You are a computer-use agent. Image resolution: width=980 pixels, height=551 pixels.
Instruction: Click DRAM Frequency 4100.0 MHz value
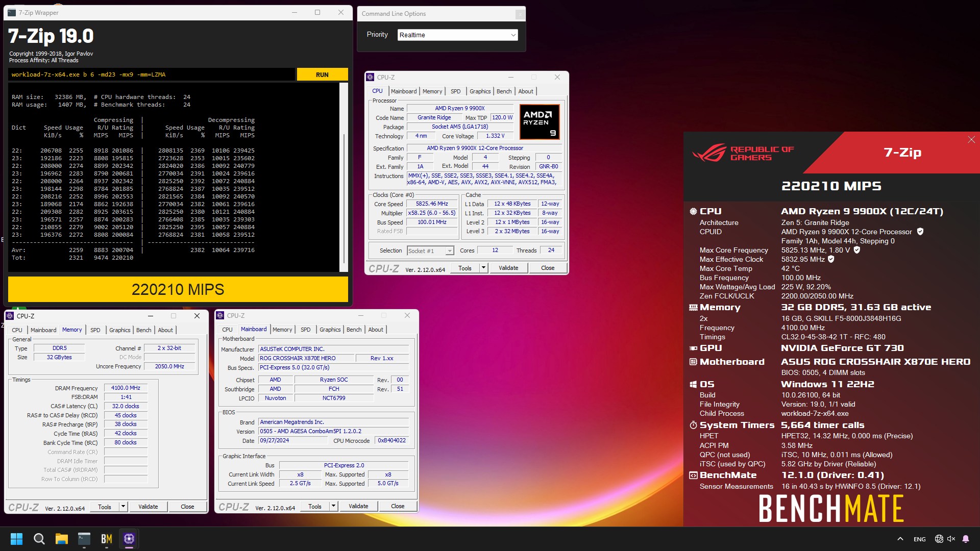tap(126, 388)
